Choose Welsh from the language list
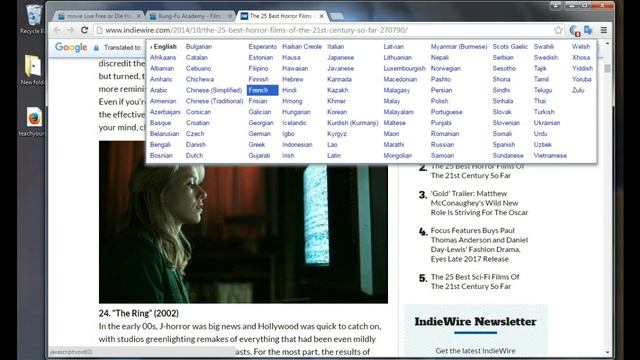The height and width of the screenshot is (360, 640). pyautogui.click(x=581, y=47)
